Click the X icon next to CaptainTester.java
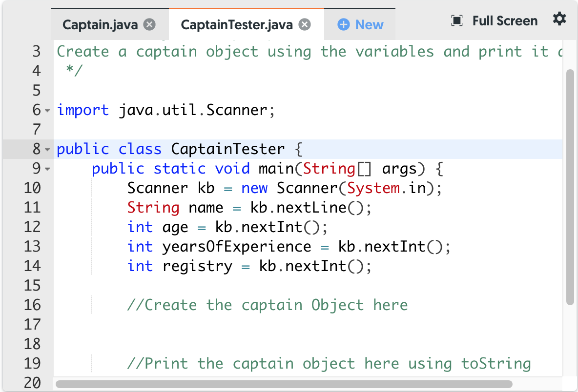 [x=304, y=24]
